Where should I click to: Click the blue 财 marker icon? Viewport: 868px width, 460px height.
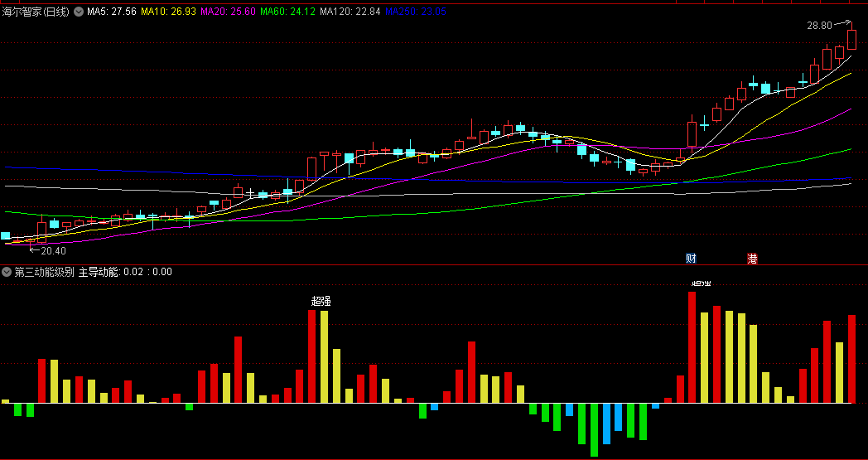tap(691, 259)
